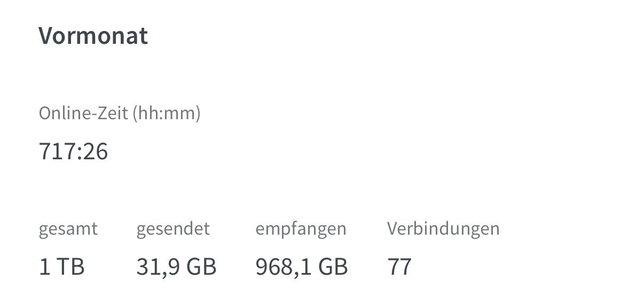Image resolution: width=644 pixels, height=302 pixels.
Task: Click the (hh:mm) format hint
Action: click(166, 113)
